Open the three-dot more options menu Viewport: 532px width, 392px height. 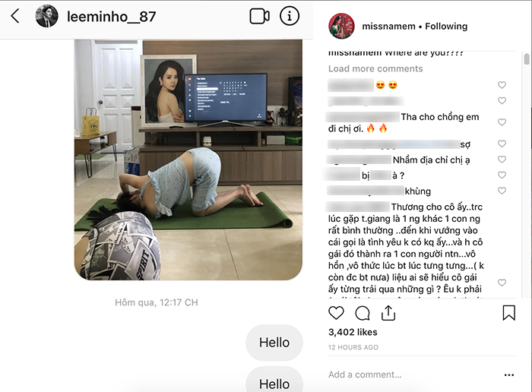tap(509, 375)
